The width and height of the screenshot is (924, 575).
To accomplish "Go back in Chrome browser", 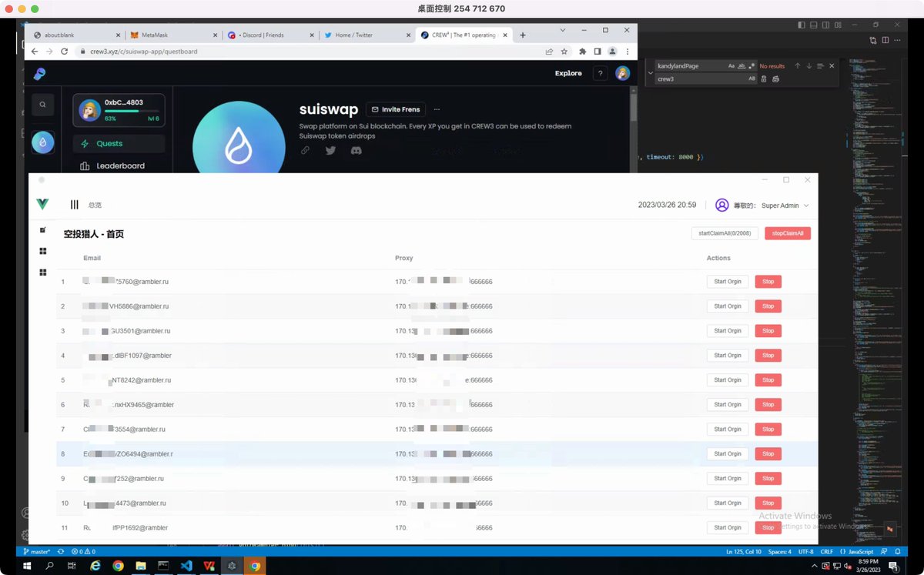I will (35, 52).
